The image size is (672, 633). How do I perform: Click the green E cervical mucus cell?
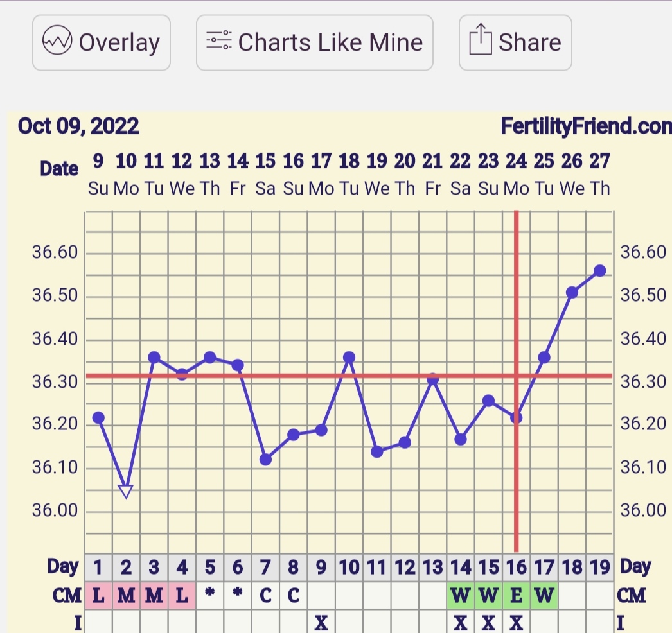(x=517, y=595)
